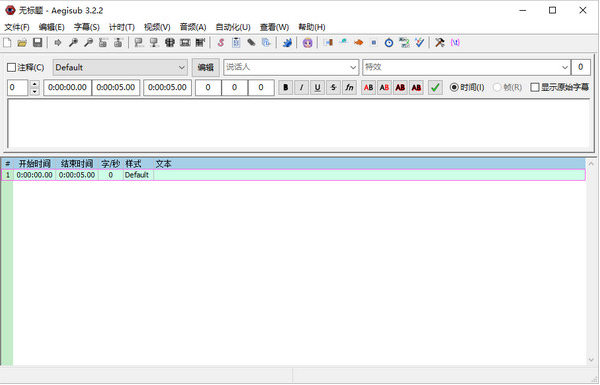The height and width of the screenshot is (385, 600).
Task: Click the second magnifier zoom-out icon
Action: point(88,42)
